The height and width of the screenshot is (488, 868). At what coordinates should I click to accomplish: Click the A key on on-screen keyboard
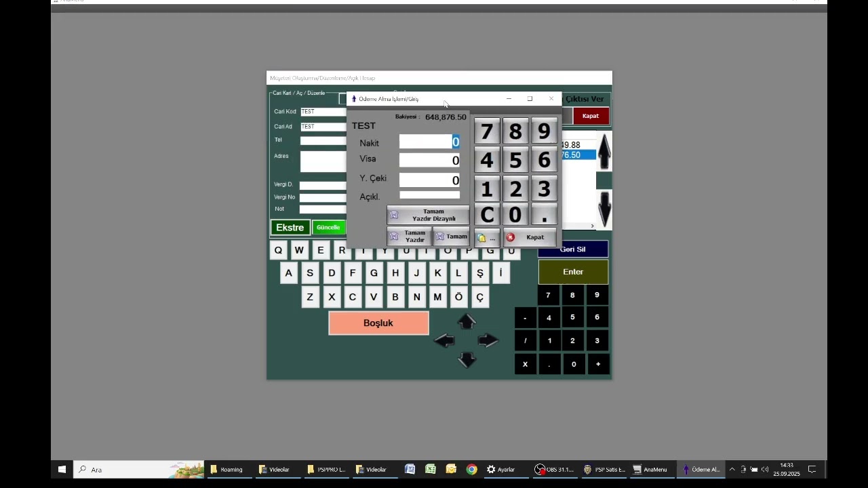click(289, 273)
